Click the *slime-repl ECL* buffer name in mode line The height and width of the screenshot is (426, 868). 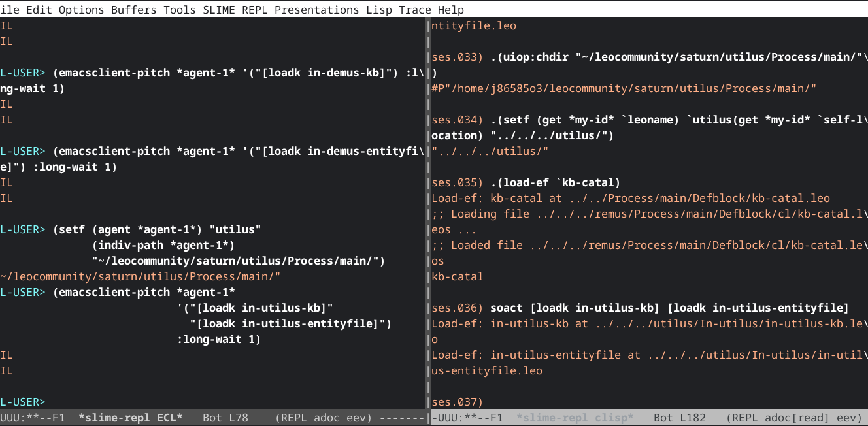[130, 418]
